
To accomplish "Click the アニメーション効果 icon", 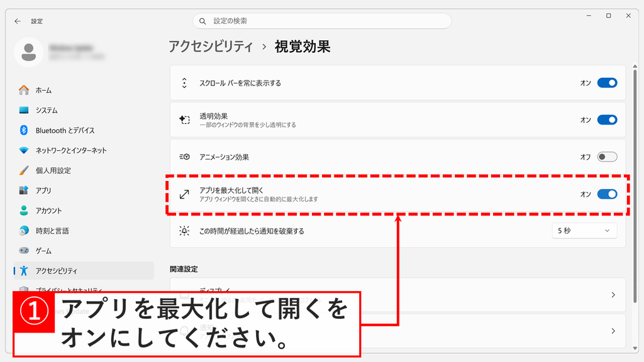I will 184,156.
